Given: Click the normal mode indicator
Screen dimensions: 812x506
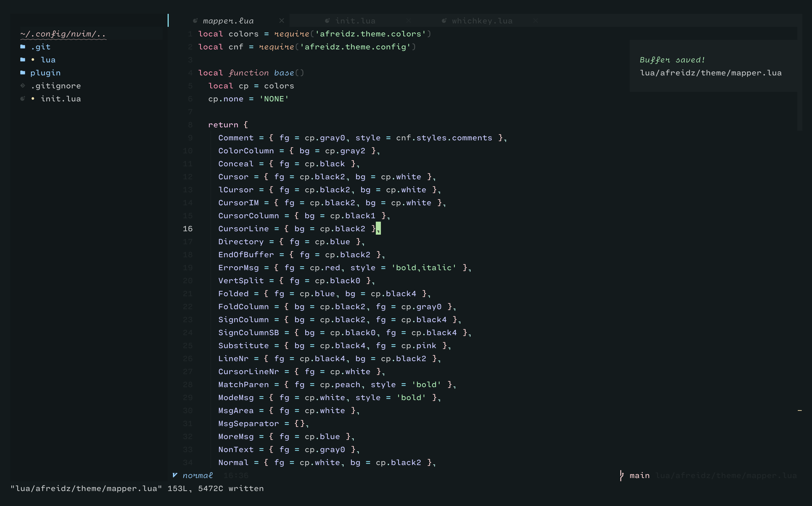Looking at the screenshot, I should 197,476.
